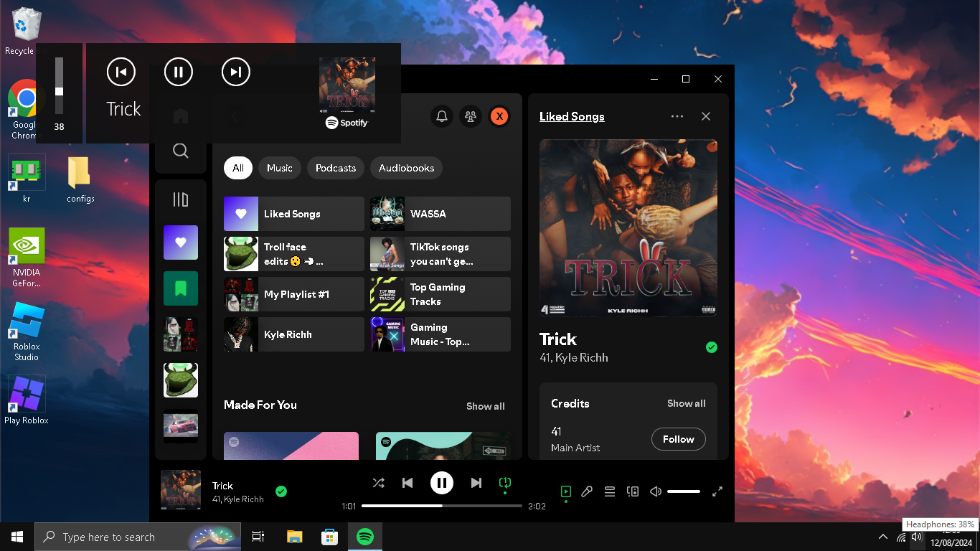
Task: Collapse Your Library icon in sidebar
Action: click(181, 199)
